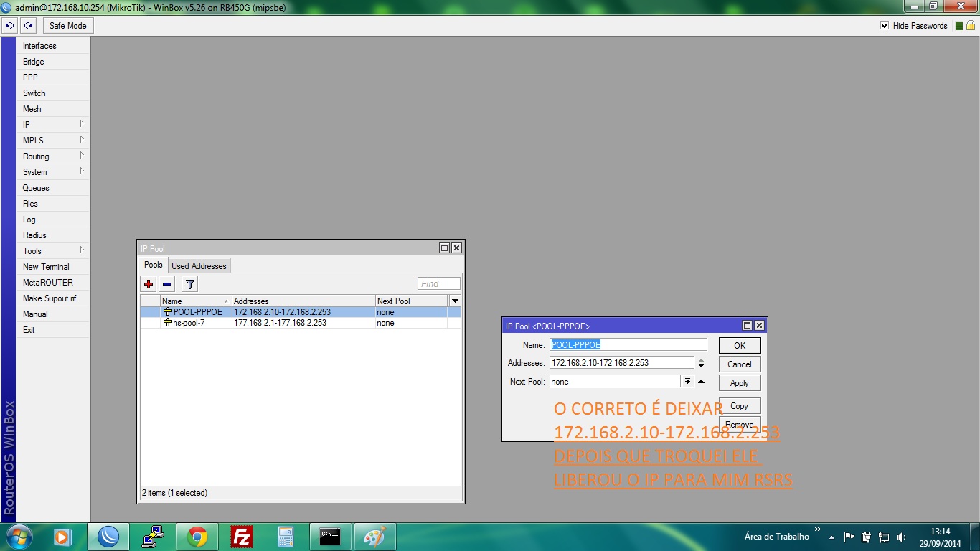Image resolution: width=980 pixels, height=551 pixels.
Task: Expand the Routing submenu in the sidebar
Action: pos(54,156)
